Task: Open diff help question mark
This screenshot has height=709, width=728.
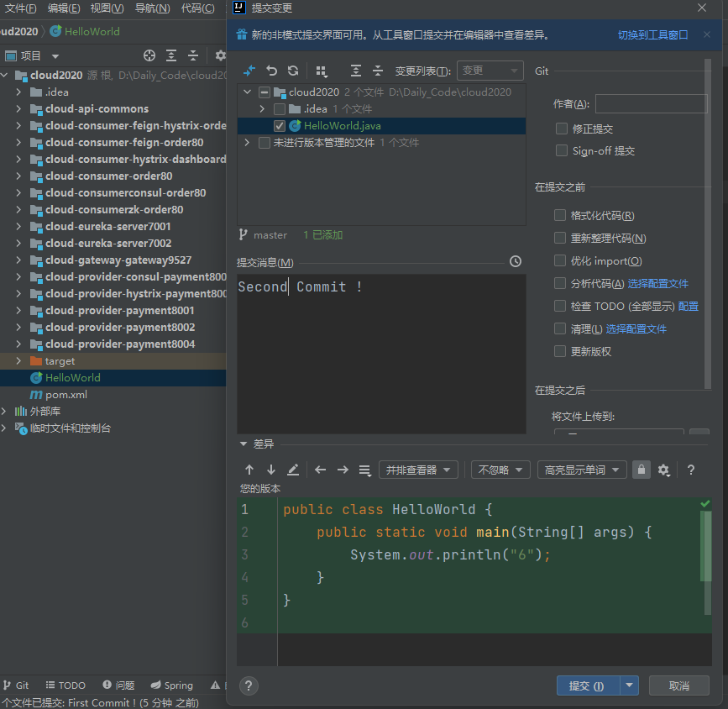Action: click(x=691, y=470)
